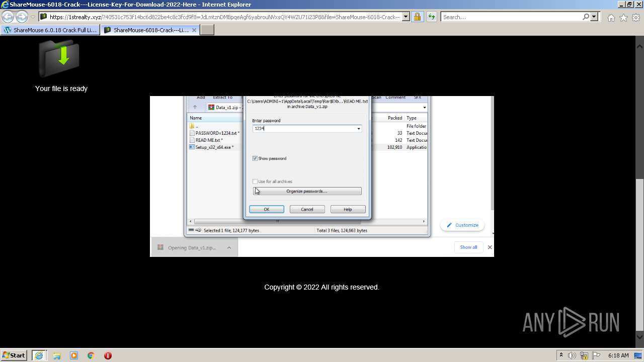Click the security lock icon in address bar

pyautogui.click(x=417, y=17)
